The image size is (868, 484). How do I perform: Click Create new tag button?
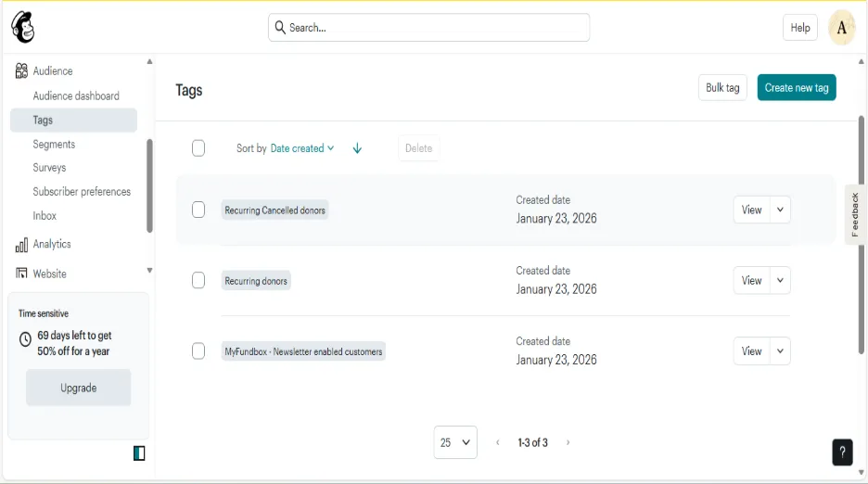click(797, 87)
